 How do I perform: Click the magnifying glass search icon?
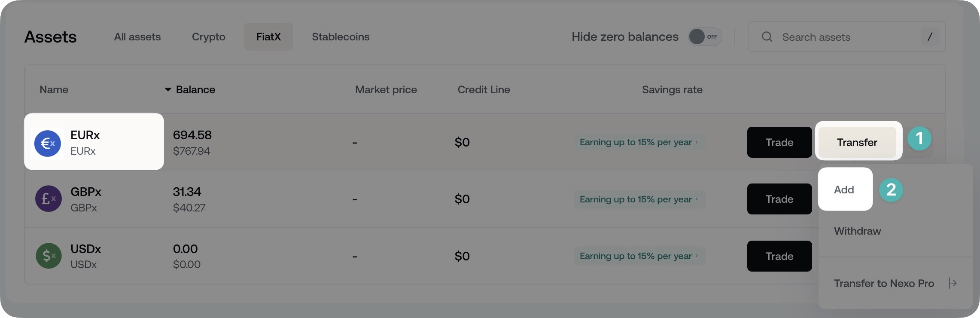[x=767, y=37]
